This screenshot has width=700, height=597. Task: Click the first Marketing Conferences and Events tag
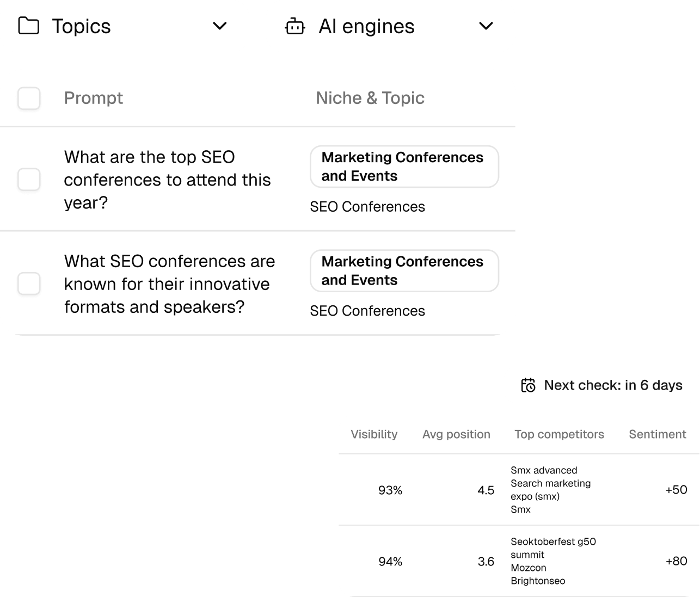(404, 167)
